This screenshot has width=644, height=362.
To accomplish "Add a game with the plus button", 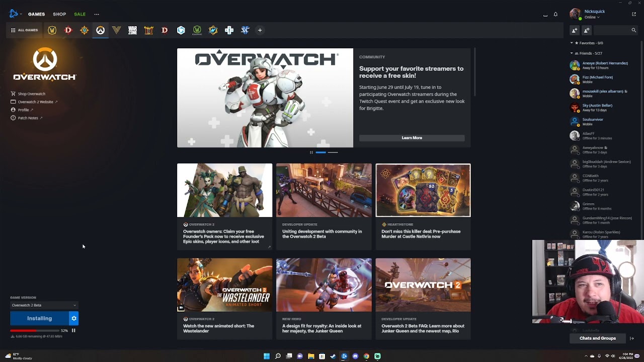I will click(x=260, y=30).
